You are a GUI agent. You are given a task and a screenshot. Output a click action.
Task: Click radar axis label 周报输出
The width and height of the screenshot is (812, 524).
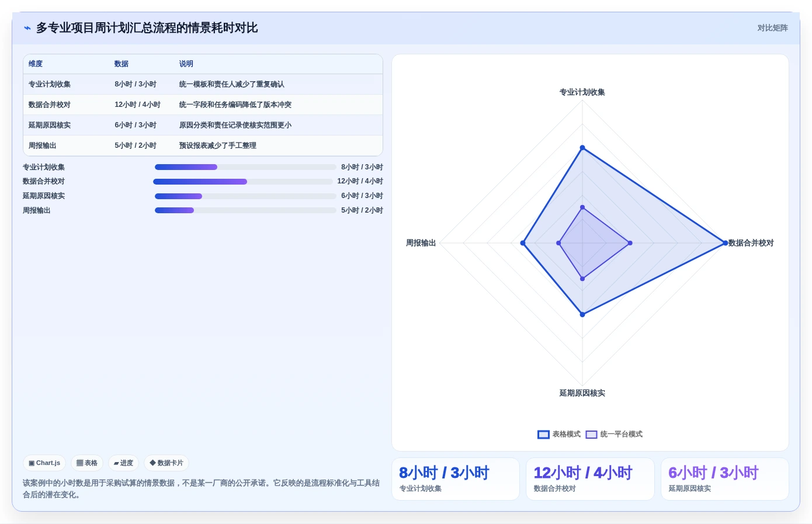click(x=421, y=243)
